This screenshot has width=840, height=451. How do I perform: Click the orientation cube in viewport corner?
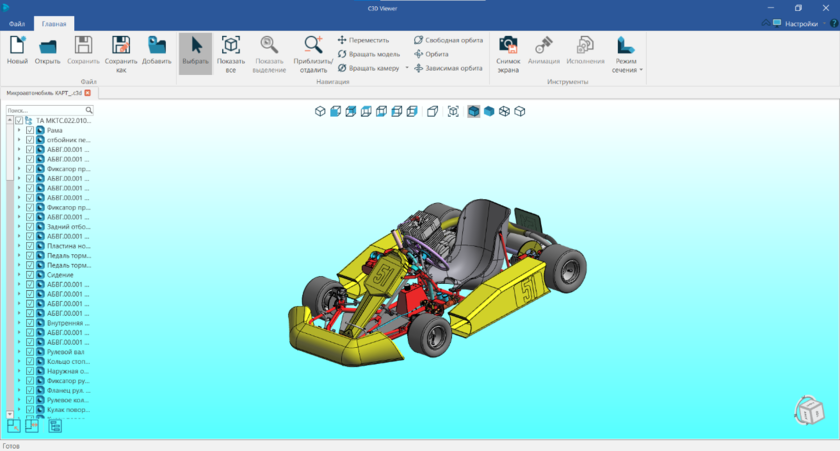coord(807,411)
